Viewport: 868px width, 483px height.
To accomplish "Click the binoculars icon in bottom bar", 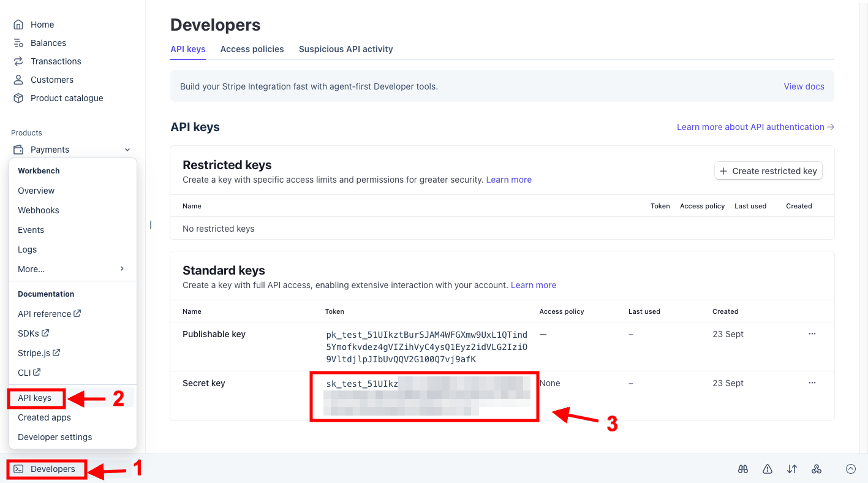I will click(743, 469).
